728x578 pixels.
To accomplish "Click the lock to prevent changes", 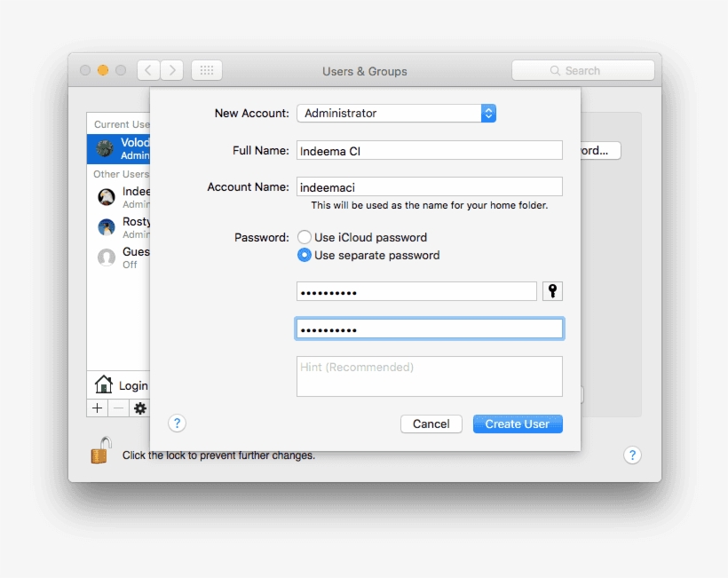I will (100, 450).
